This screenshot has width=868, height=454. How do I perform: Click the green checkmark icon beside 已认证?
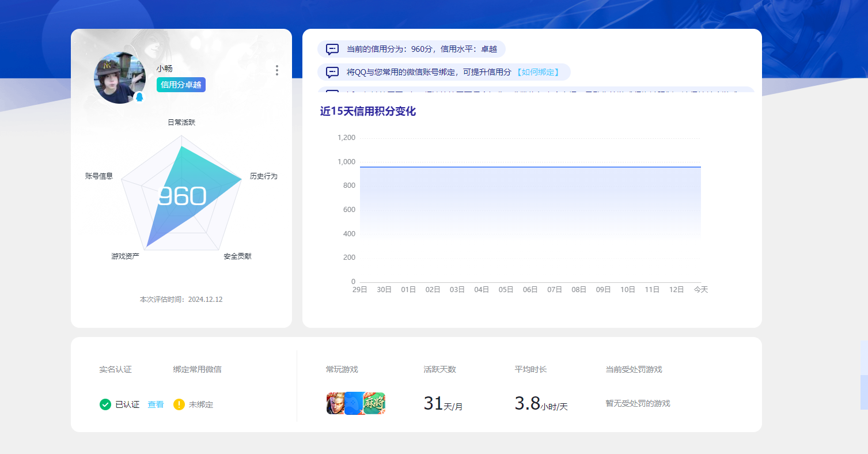[x=105, y=404]
